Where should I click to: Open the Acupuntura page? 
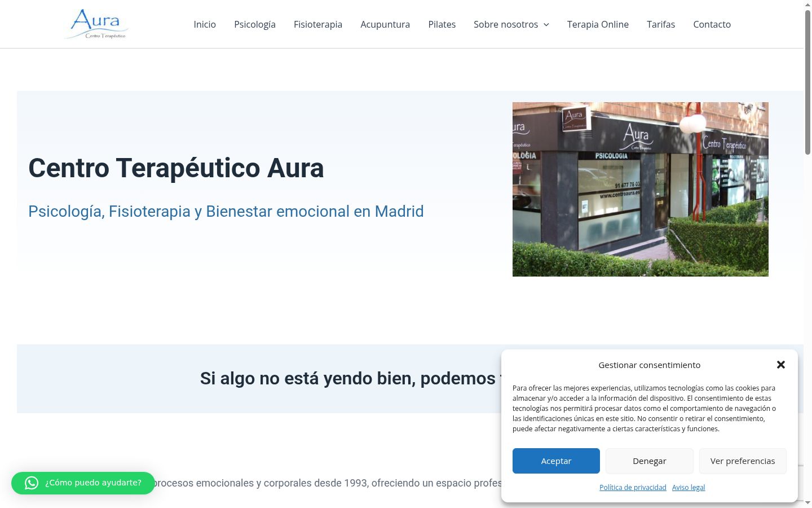coord(385,24)
